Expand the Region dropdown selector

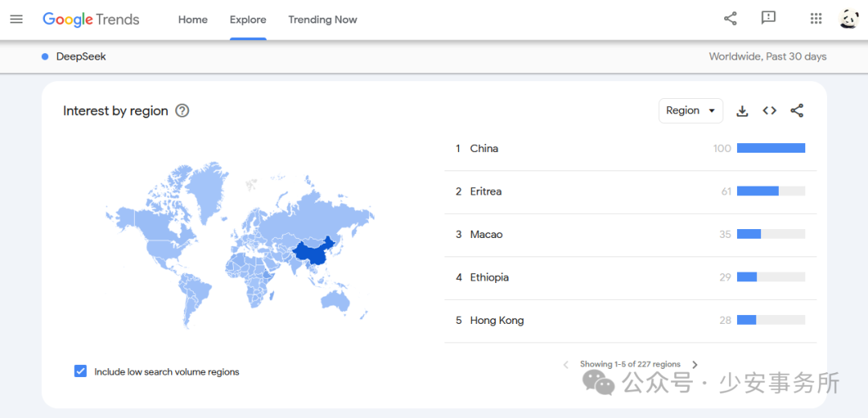[690, 111]
